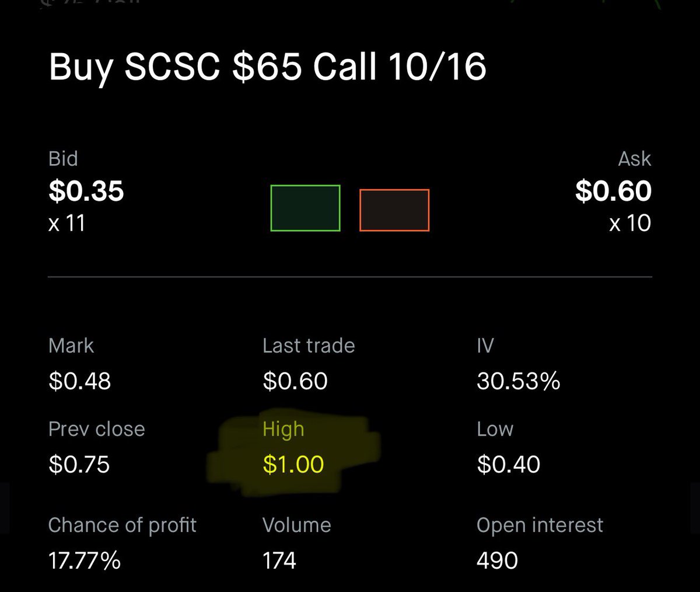This screenshot has height=592, width=700.
Task: Select the Bid price $0.35
Action: [86, 191]
